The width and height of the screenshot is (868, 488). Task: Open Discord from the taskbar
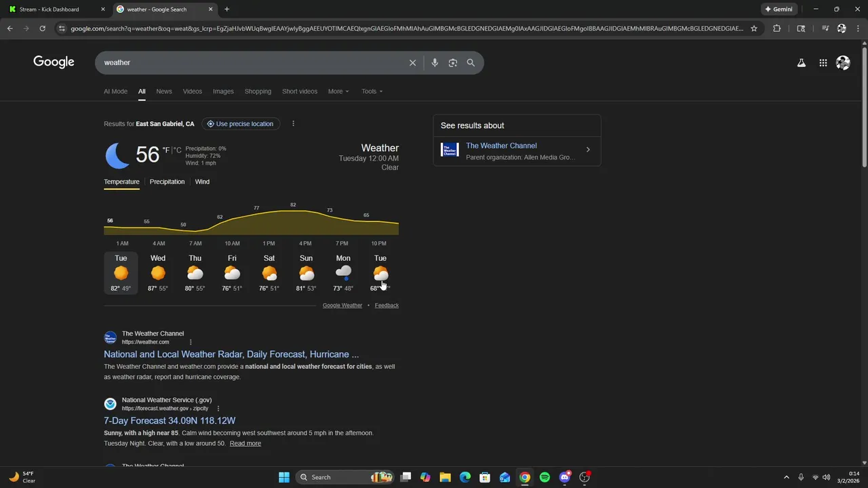565,477
